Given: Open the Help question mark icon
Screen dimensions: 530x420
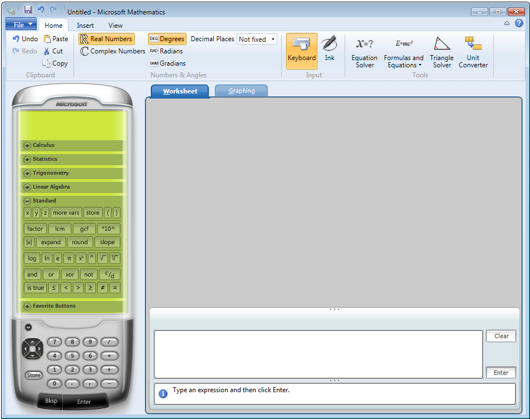Looking at the screenshot, I should click(x=519, y=23).
